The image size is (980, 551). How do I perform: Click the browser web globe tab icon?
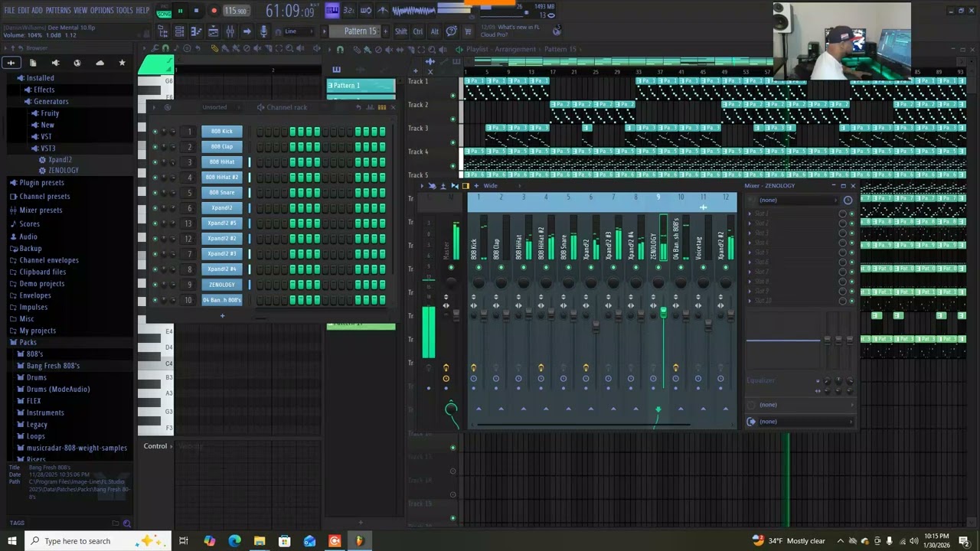pyautogui.click(x=77, y=63)
